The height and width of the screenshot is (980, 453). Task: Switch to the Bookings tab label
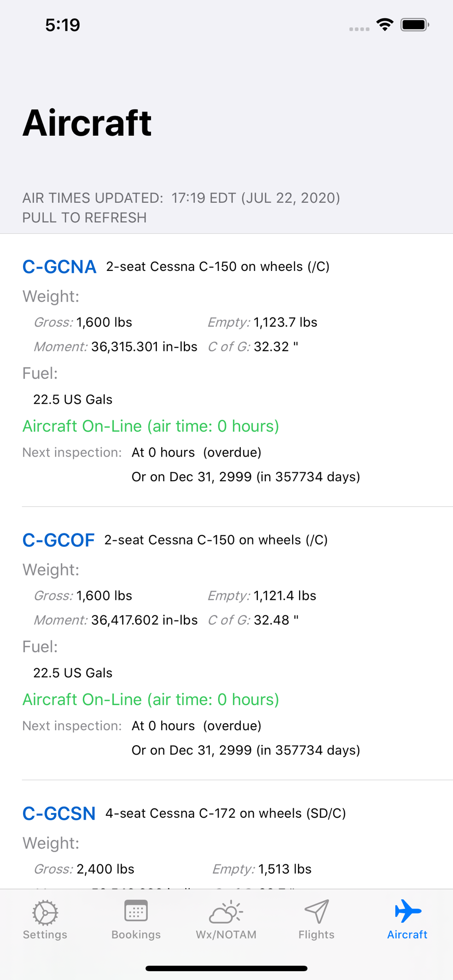(136, 934)
